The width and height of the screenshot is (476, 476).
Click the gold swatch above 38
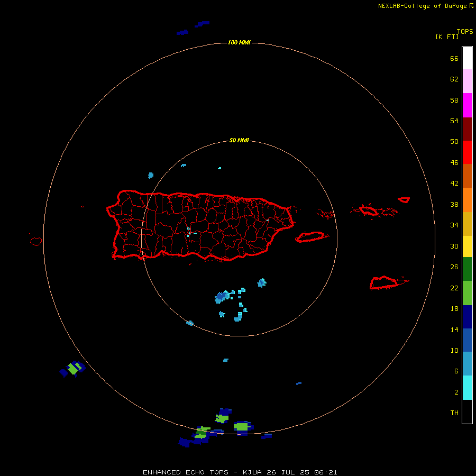(467, 224)
